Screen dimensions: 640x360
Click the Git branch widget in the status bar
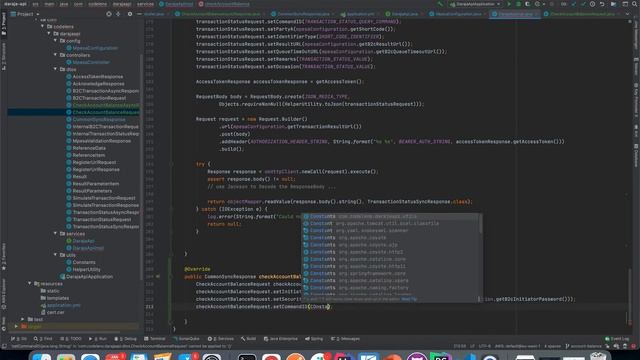coord(583,346)
